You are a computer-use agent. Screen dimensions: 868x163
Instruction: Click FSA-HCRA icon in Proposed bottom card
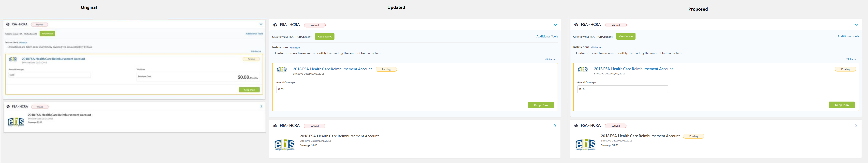pos(576,126)
